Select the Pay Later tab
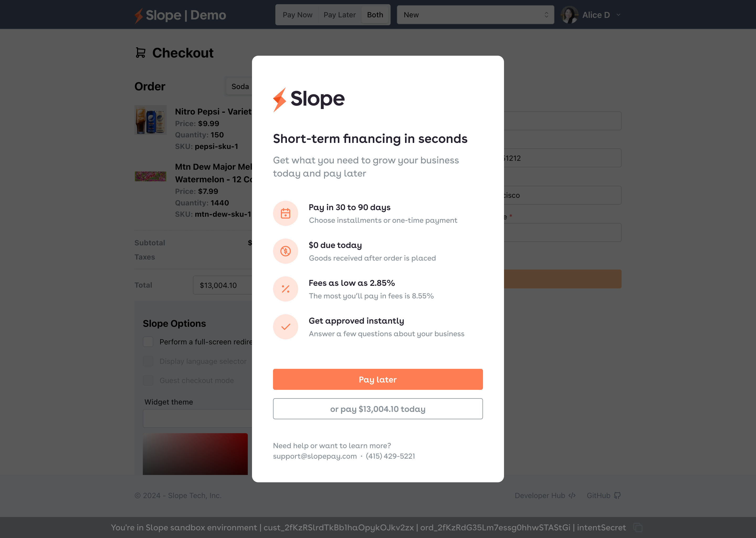The width and height of the screenshot is (756, 538). [x=340, y=15]
